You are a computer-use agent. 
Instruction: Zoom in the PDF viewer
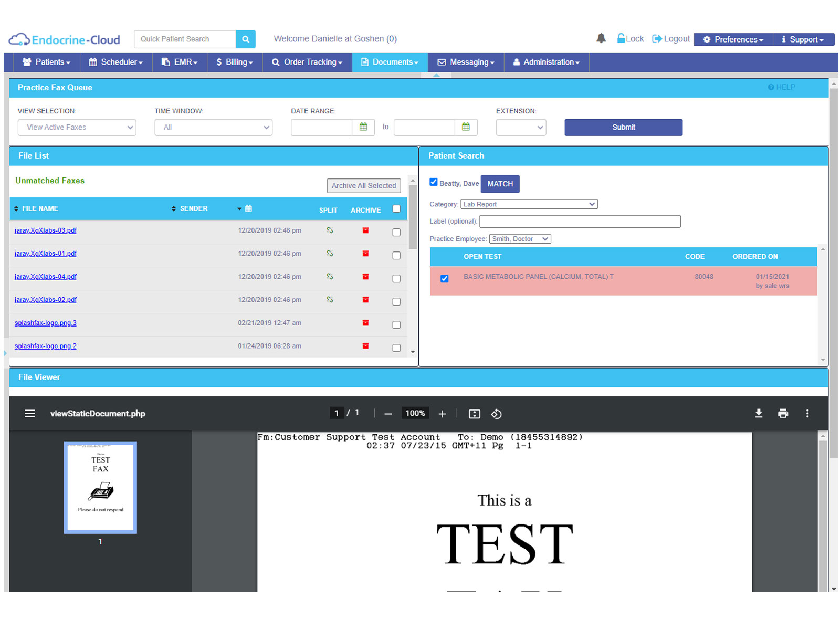[x=443, y=414]
